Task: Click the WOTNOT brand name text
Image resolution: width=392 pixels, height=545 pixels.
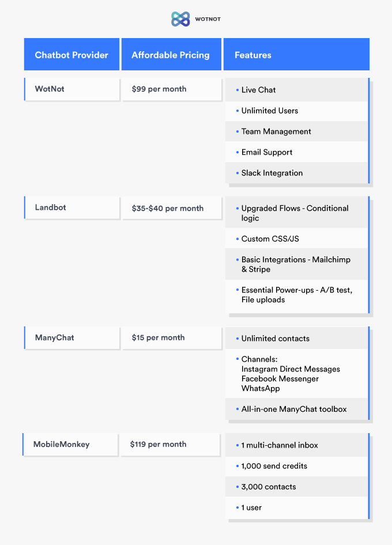Action: click(208, 19)
